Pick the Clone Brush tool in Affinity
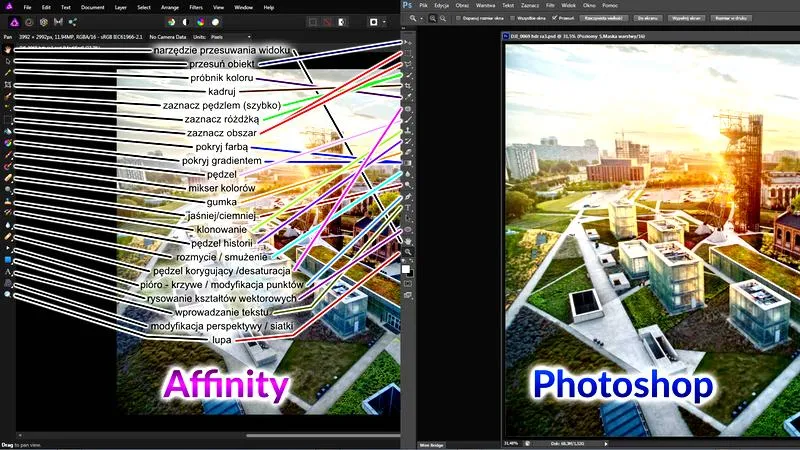 [8, 202]
